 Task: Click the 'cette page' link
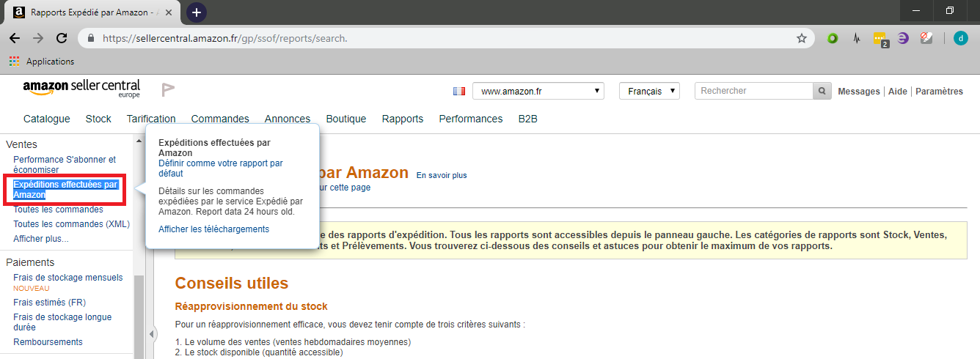click(x=350, y=188)
